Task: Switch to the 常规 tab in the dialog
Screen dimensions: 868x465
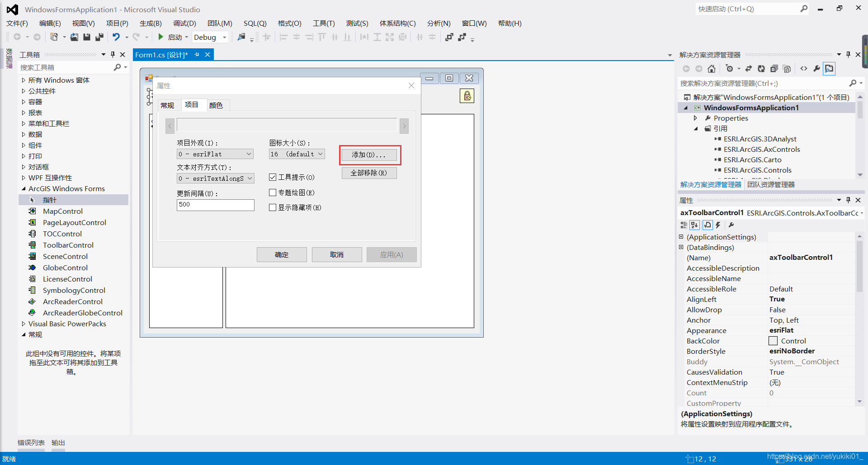Action: tap(167, 105)
